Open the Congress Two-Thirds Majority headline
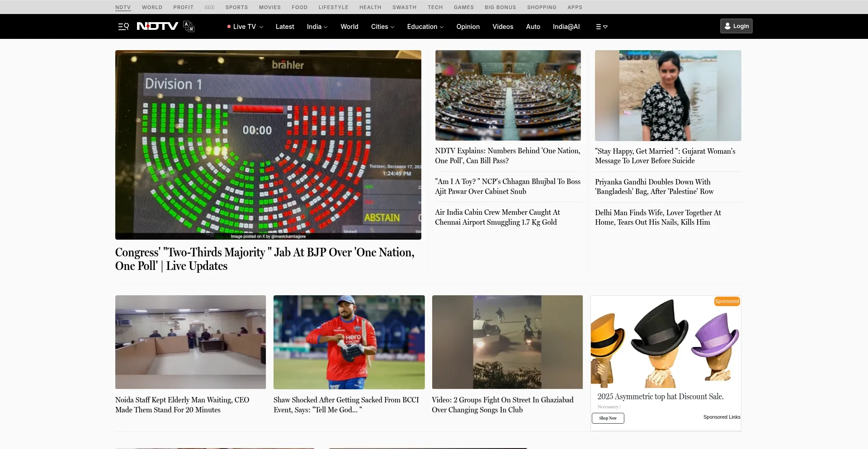This screenshot has height=449, width=868. (x=264, y=259)
